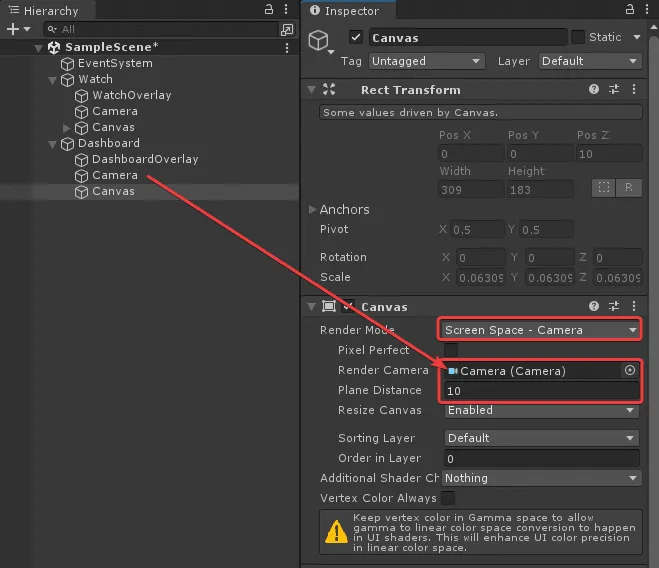Open the Static flags dropdown arrow
The width and height of the screenshot is (659, 568).
click(637, 37)
